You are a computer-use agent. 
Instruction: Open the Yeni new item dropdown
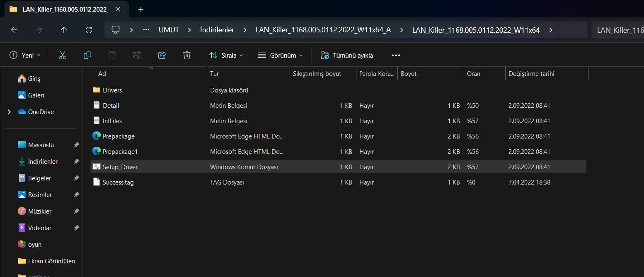[25, 55]
